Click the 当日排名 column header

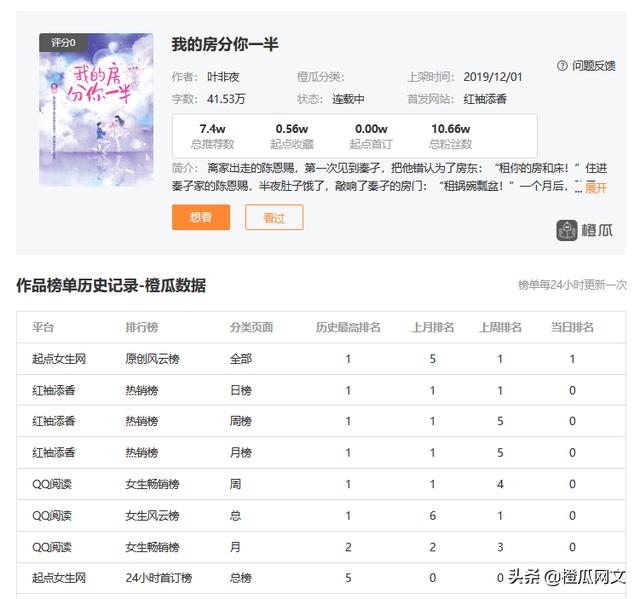point(572,327)
